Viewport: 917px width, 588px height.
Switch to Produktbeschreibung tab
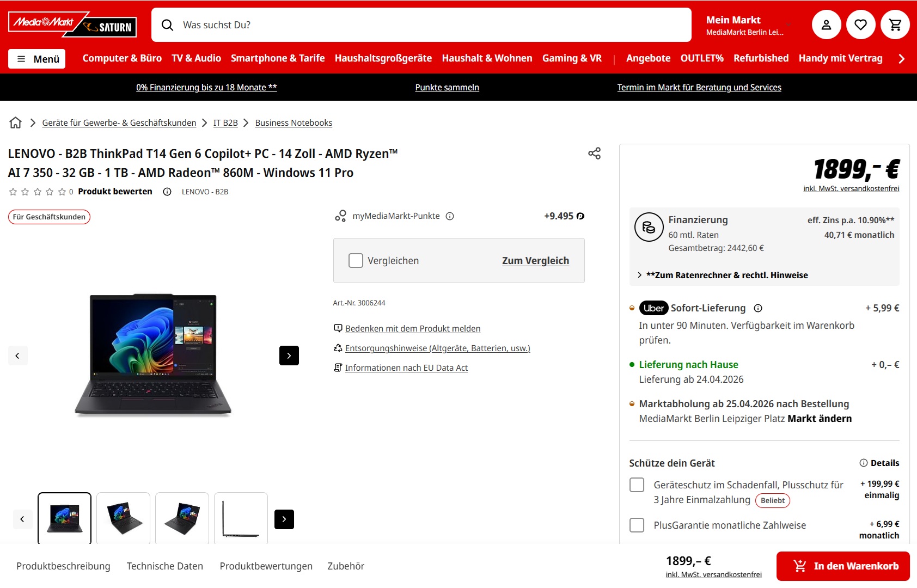pyautogui.click(x=63, y=566)
